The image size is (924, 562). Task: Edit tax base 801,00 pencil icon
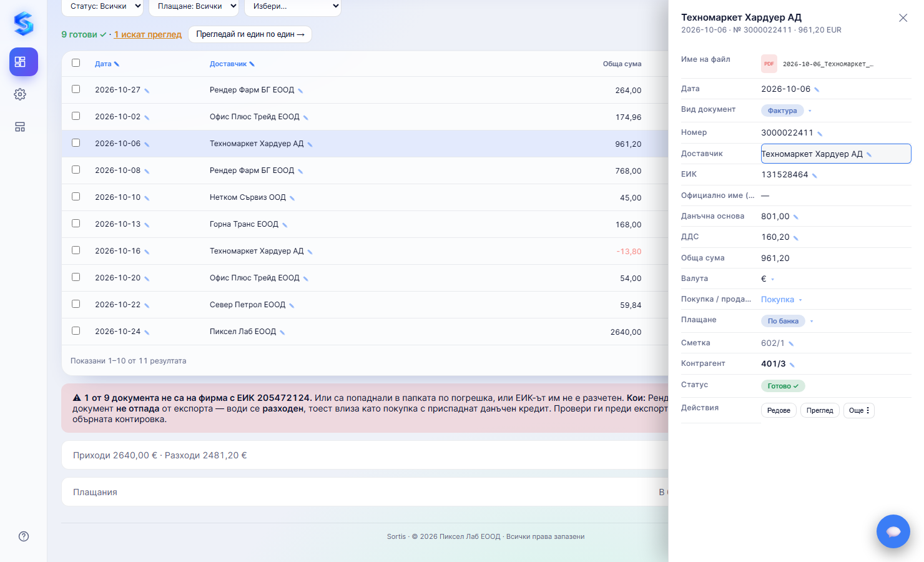796,217
